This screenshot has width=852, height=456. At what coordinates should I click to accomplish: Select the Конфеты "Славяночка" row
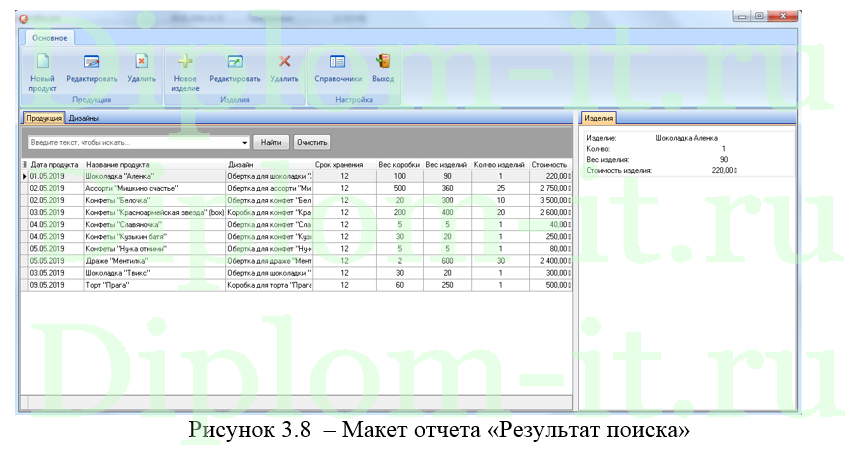[297, 224]
